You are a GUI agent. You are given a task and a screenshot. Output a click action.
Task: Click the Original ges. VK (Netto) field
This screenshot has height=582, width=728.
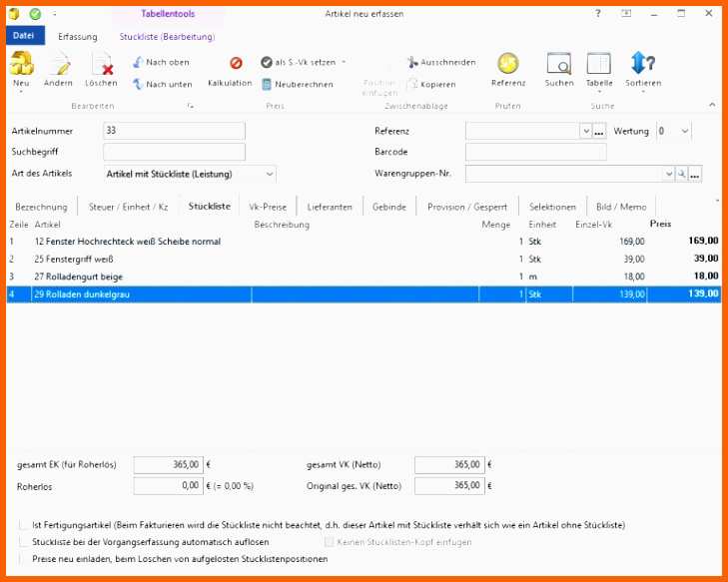(449, 486)
